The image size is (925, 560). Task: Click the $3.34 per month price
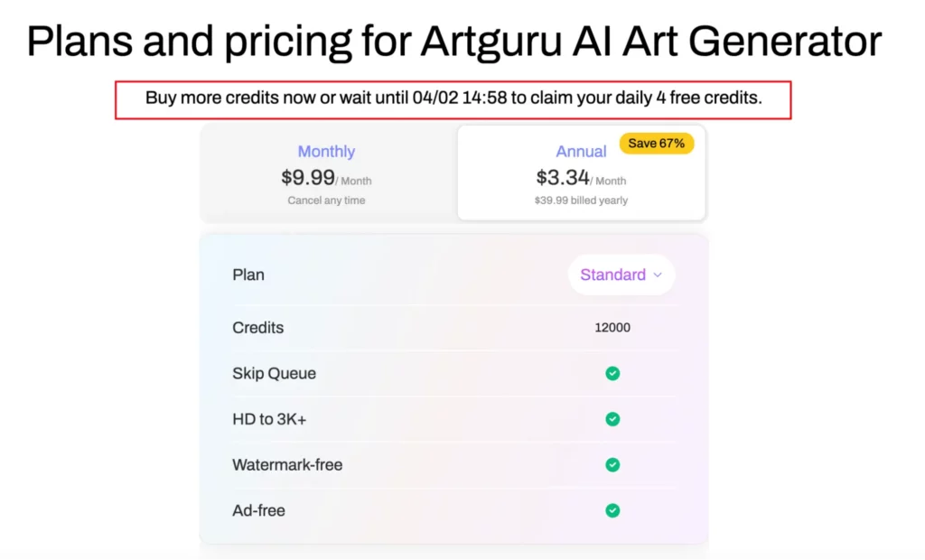click(563, 177)
